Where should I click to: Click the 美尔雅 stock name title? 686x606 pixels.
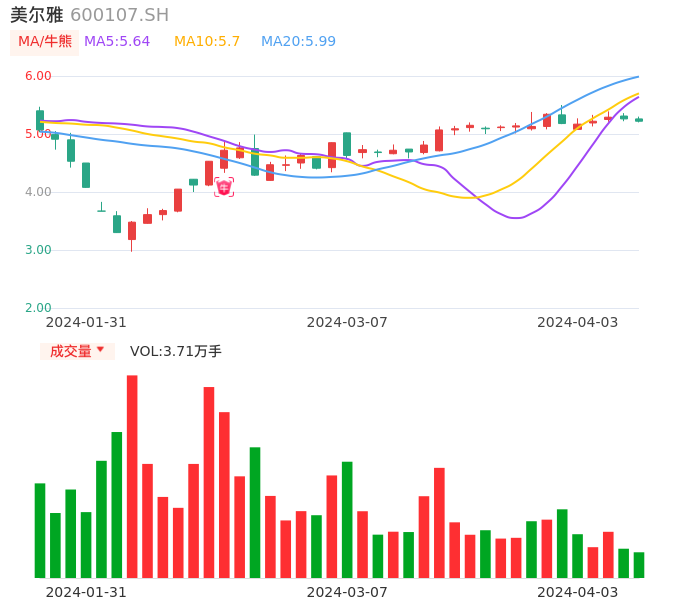click(x=37, y=15)
